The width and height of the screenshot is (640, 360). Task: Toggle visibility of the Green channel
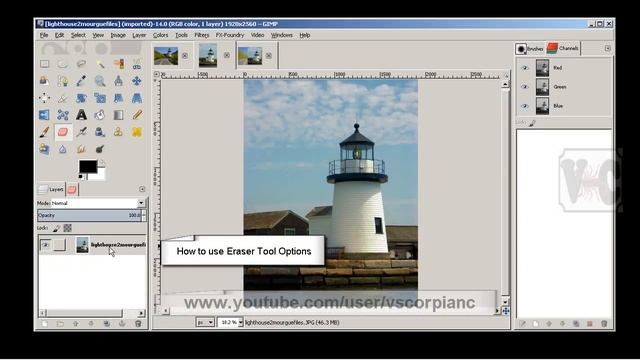525,87
